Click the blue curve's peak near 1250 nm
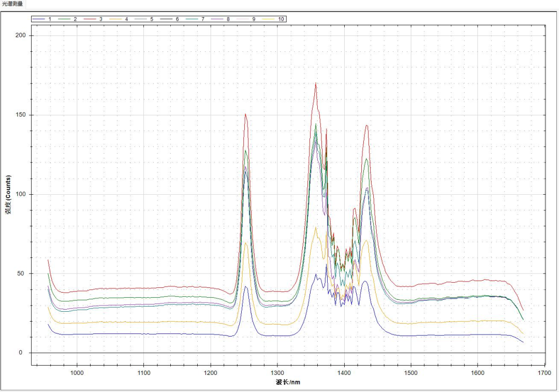This screenshot has width=559, height=392. [x=245, y=287]
